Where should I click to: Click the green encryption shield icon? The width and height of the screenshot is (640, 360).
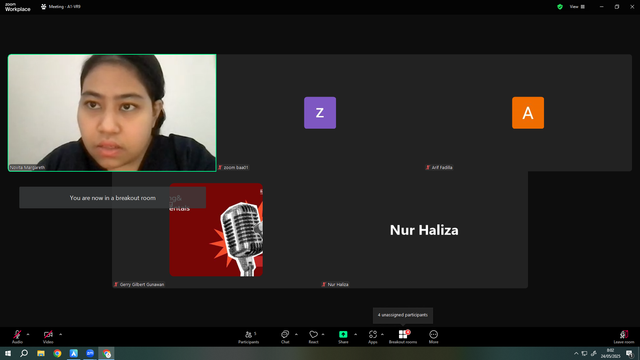560,7
